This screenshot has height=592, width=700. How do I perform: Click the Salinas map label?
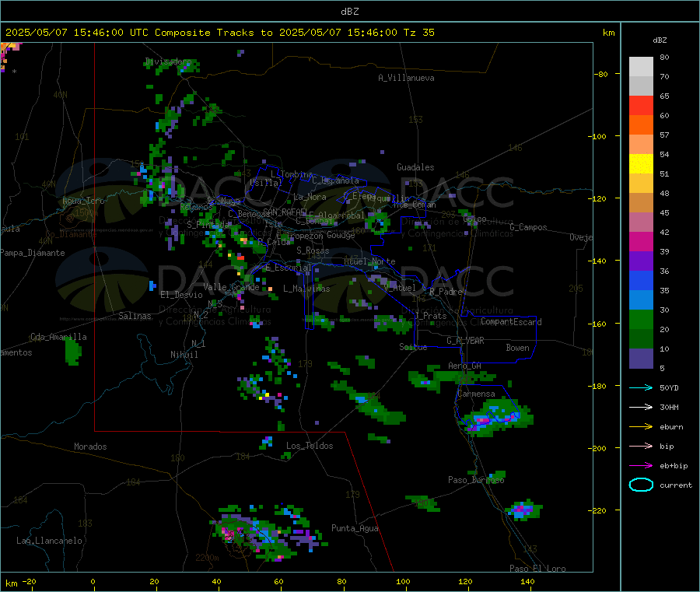click(135, 316)
